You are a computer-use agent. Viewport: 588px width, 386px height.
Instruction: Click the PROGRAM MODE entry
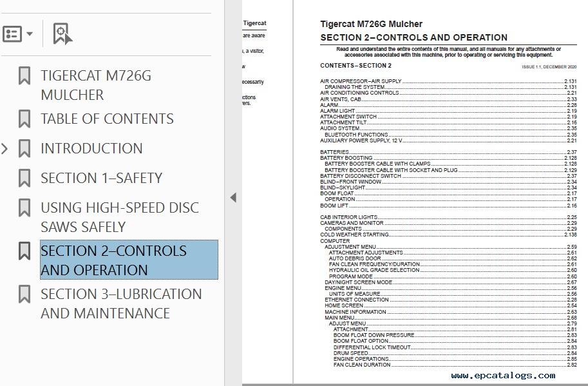(x=453, y=276)
